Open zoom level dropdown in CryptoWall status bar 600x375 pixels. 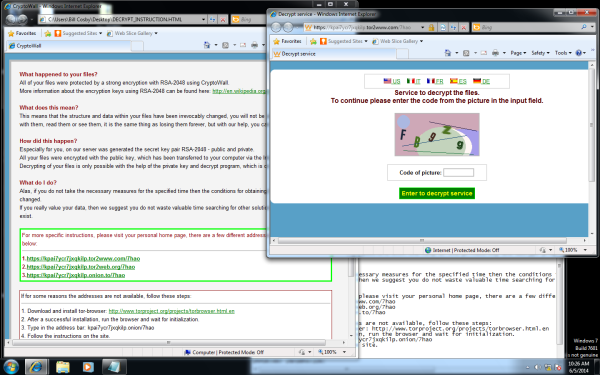coord(344,352)
